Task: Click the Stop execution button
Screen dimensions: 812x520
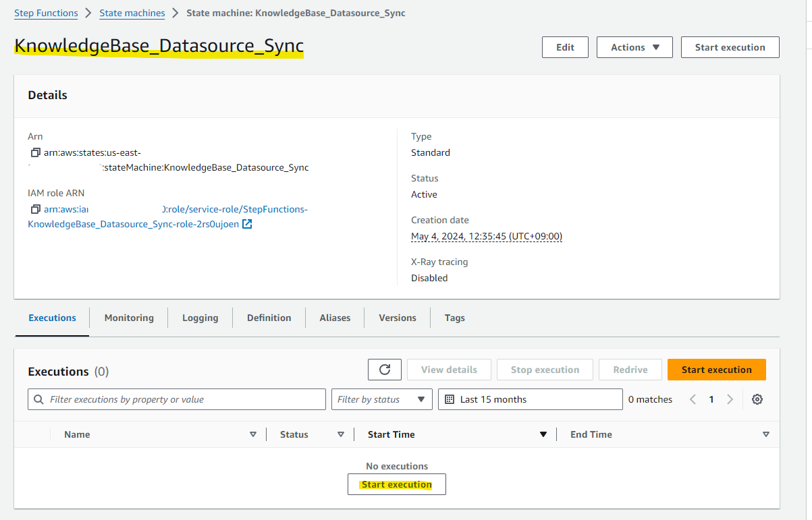Action: pos(545,370)
